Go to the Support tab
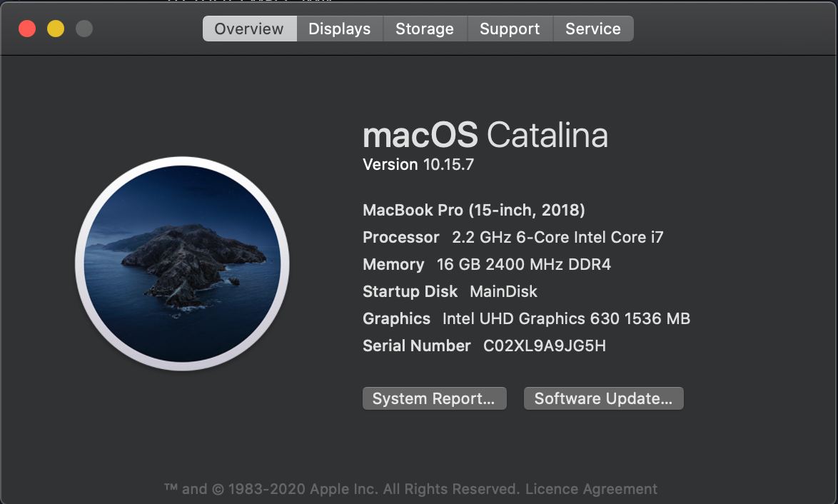The width and height of the screenshot is (838, 504). pos(510,29)
